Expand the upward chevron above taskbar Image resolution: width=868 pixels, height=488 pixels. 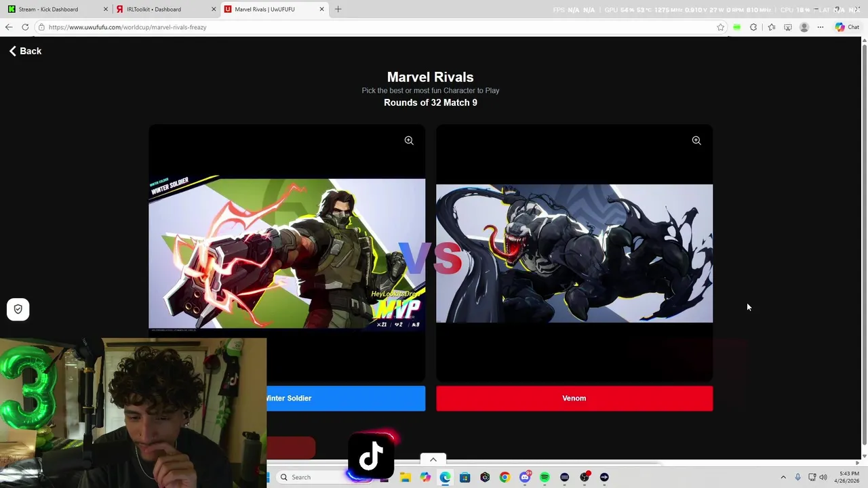coord(433,460)
